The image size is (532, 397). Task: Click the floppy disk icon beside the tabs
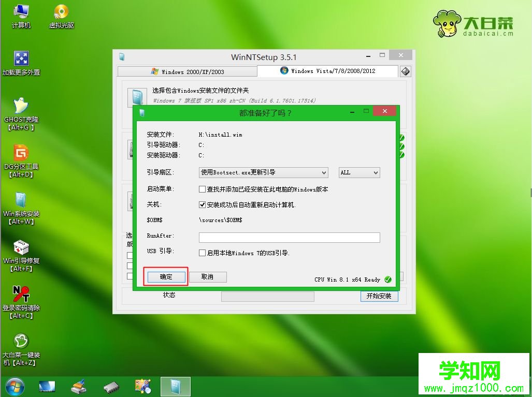tap(405, 71)
